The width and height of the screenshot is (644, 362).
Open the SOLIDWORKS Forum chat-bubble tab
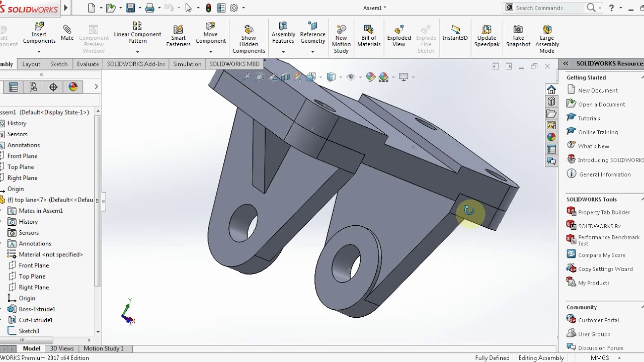pyautogui.click(x=551, y=161)
